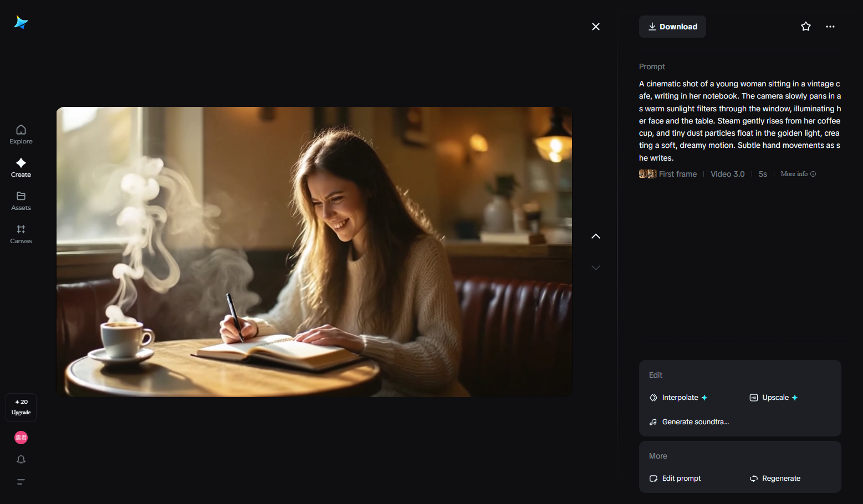
Task: Download the generated video
Action: pyautogui.click(x=672, y=27)
